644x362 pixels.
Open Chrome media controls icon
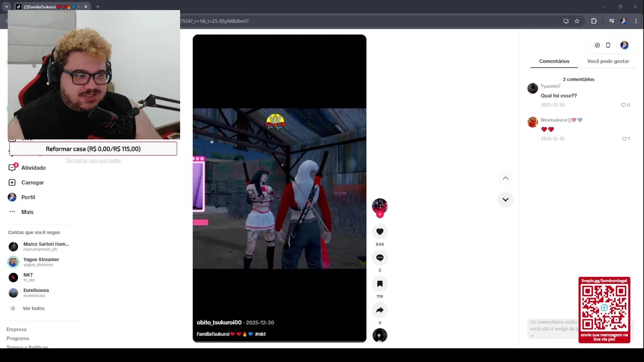612,21
